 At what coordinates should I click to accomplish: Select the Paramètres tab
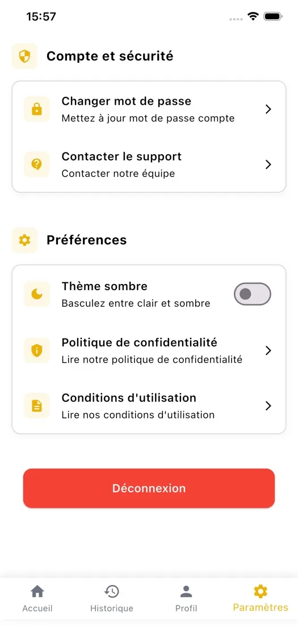(261, 599)
